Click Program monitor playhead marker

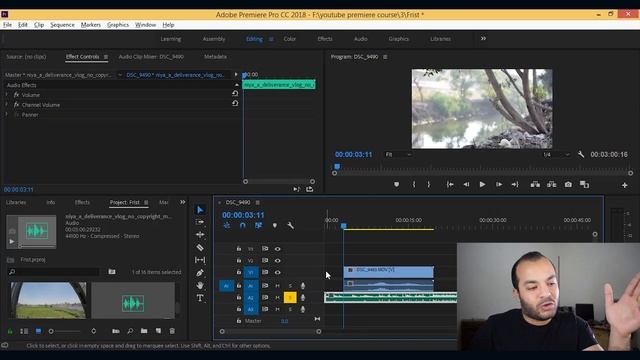point(337,167)
